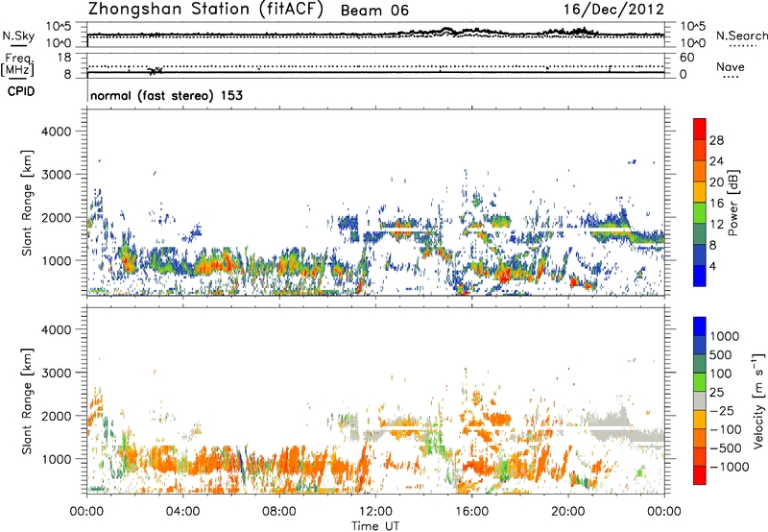Select the 4 label on power colorbar
Viewport: 768px width, 532px height.
713,267
